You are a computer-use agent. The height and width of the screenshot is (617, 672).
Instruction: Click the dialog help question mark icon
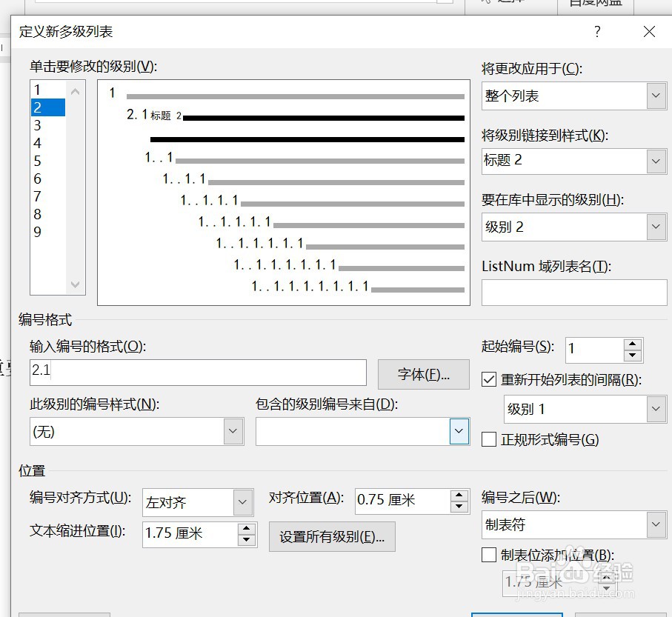pyautogui.click(x=597, y=32)
